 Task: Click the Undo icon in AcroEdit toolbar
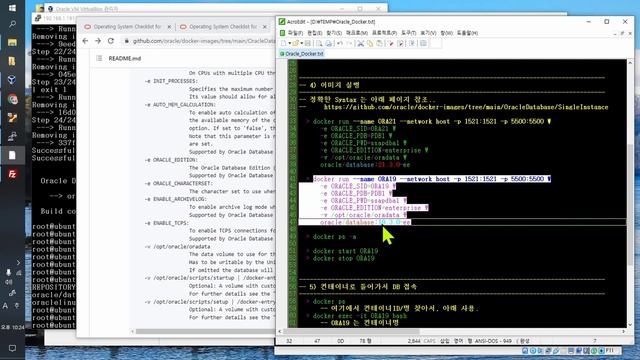340,43
